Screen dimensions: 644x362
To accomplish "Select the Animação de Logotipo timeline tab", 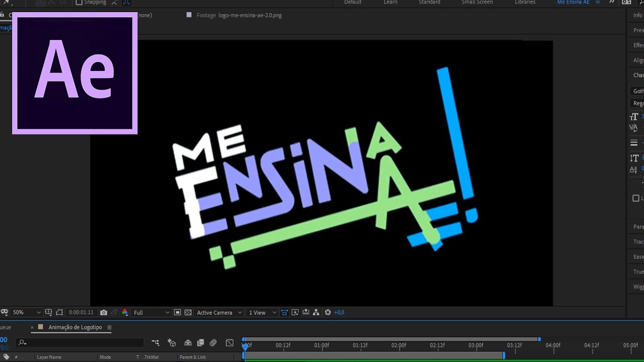I will tap(75, 327).
